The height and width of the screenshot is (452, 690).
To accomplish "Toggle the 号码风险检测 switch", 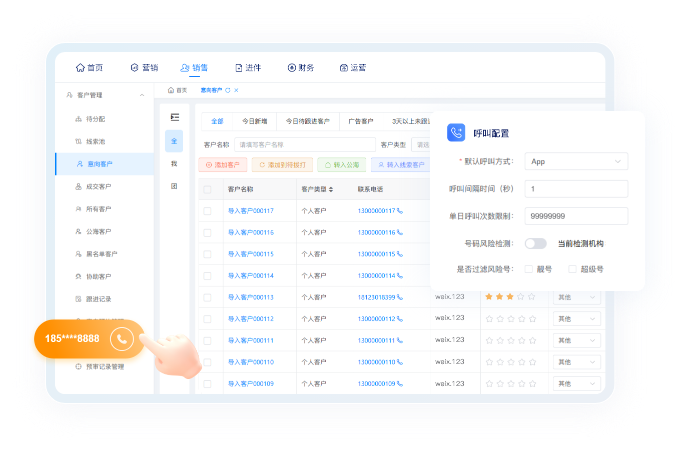I will pyautogui.click(x=536, y=243).
